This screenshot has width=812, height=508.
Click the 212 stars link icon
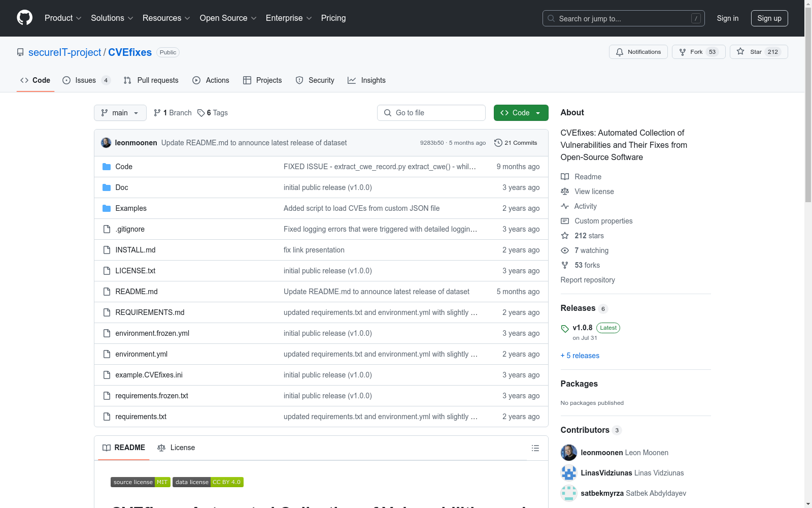[x=565, y=236]
